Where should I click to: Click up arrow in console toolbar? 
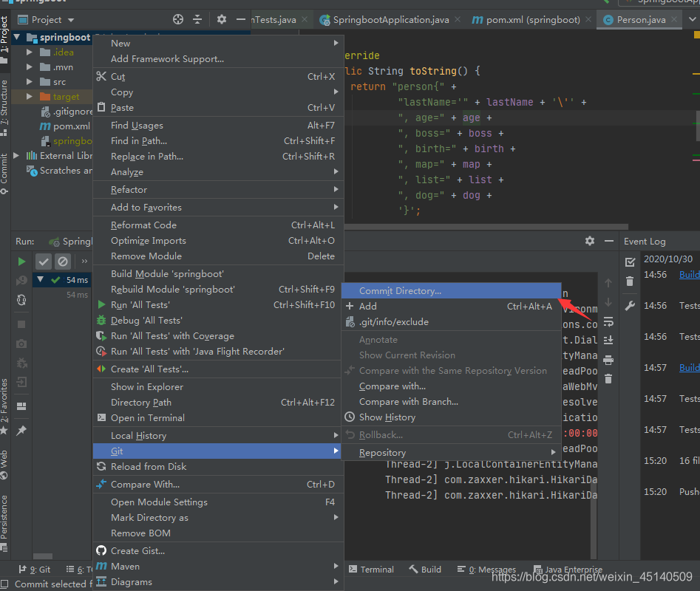[x=608, y=283]
